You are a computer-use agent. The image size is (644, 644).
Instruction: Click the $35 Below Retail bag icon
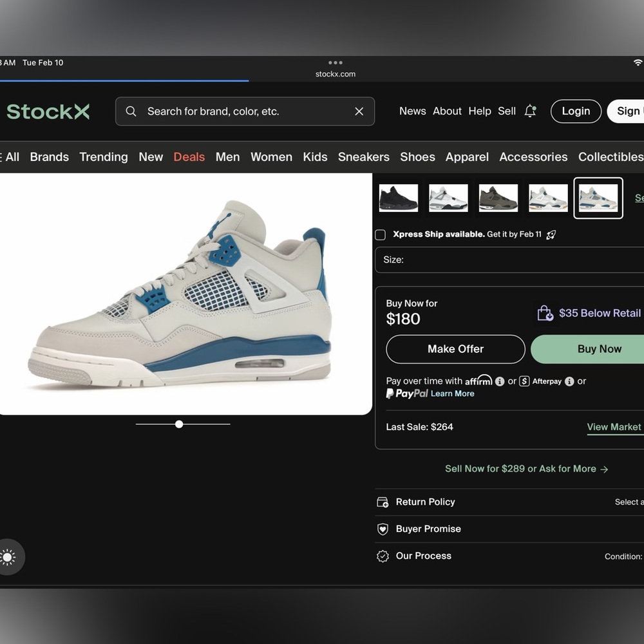pyautogui.click(x=545, y=313)
